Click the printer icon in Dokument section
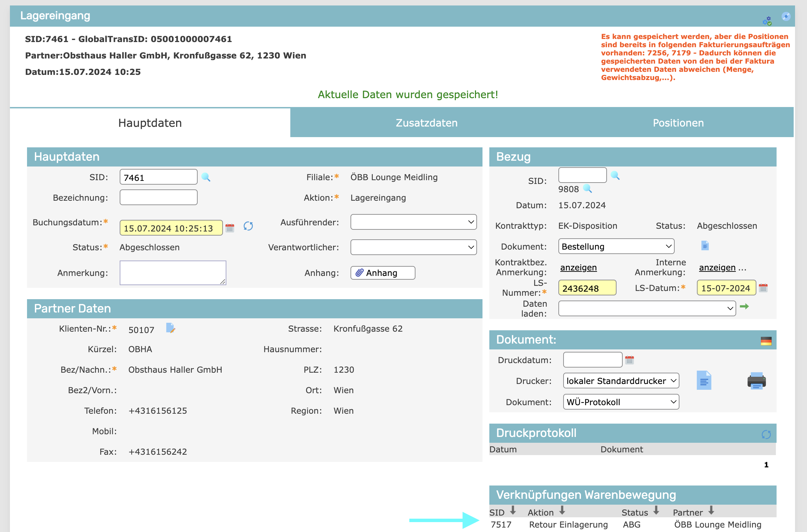 coord(756,381)
